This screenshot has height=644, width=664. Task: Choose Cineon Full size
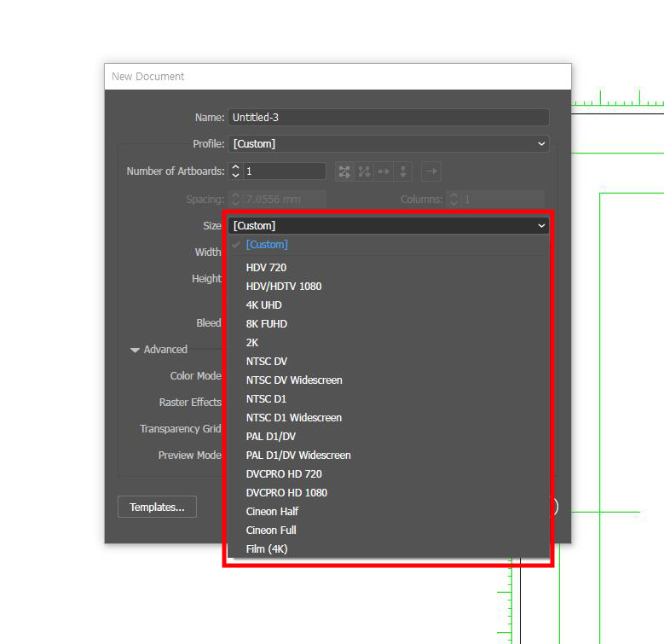pyautogui.click(x=389, y=531)
